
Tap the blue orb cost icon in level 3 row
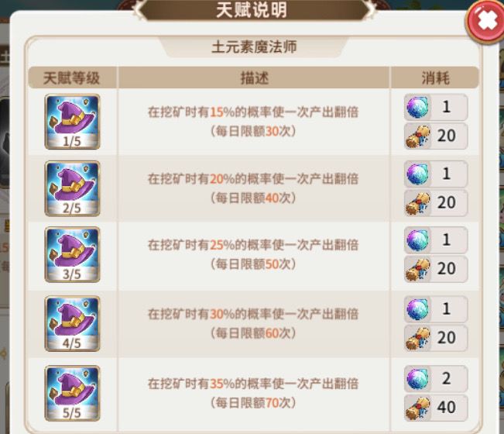tap(417, 240)
